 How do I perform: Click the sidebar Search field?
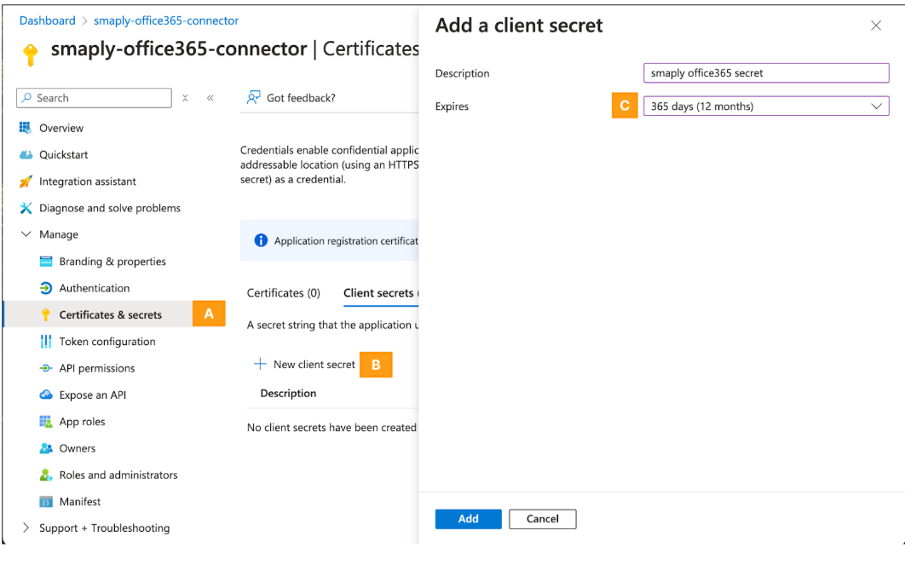point(94,98)
